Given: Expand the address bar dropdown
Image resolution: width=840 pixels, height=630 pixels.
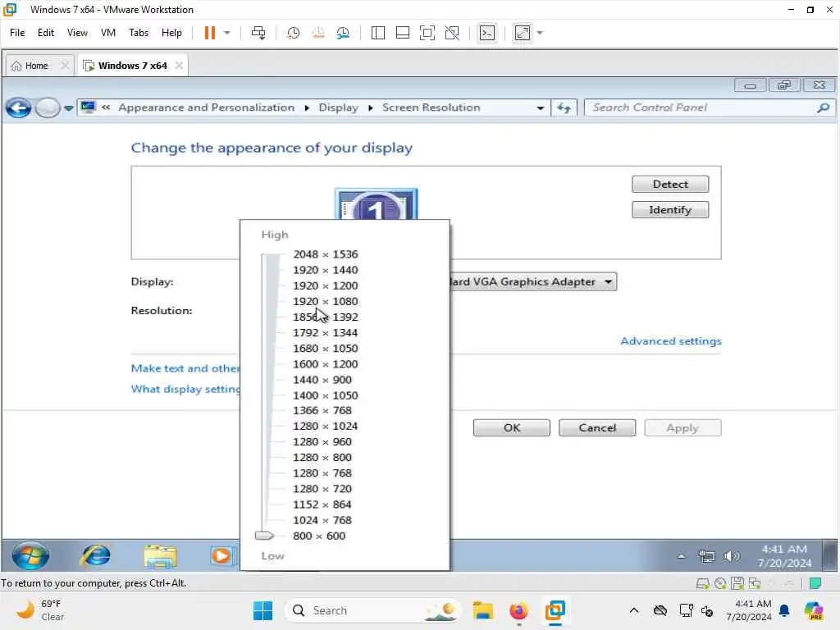Looking at the screenshot, I should pos(540,107).
